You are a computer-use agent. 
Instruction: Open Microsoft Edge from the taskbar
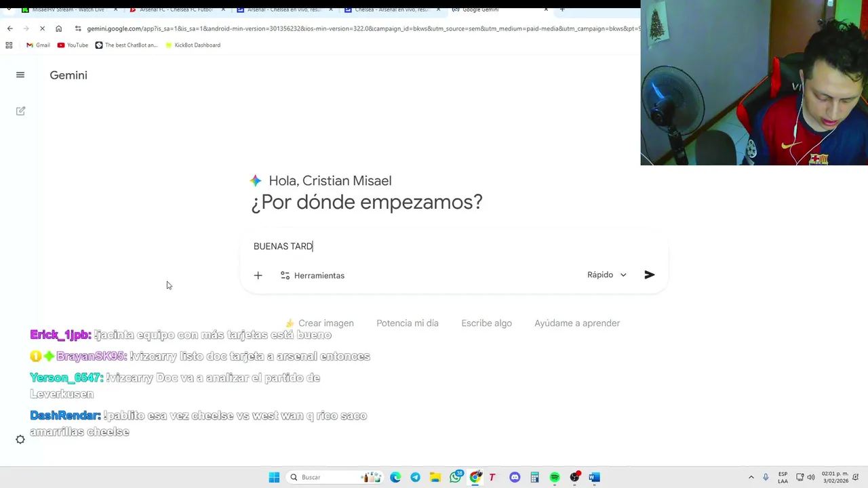(x=395, y=477)
